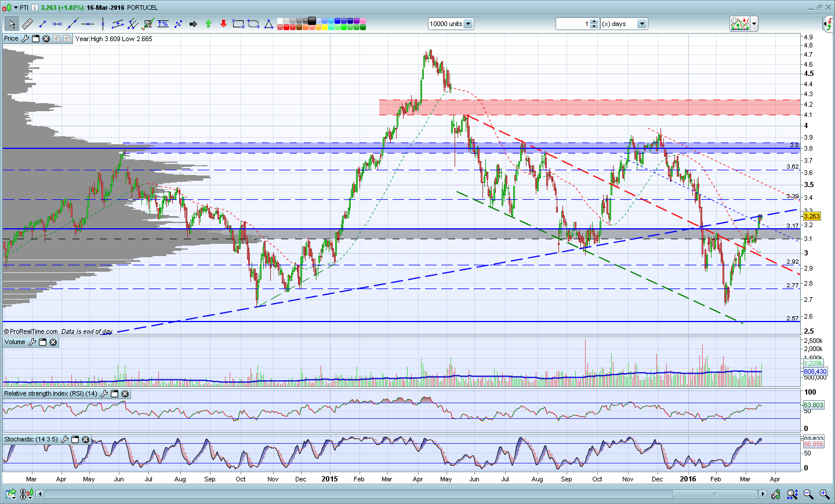Select the vertical line drawing tool
Image resolution: width=835 pixels, height=504 pixels.
[x=103, y=24]
